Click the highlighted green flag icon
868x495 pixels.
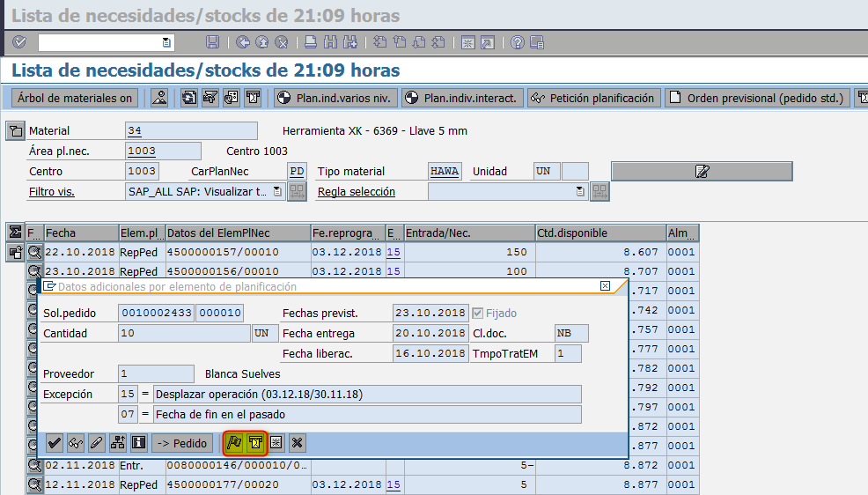pyautogui.click(x=234, y=443)
